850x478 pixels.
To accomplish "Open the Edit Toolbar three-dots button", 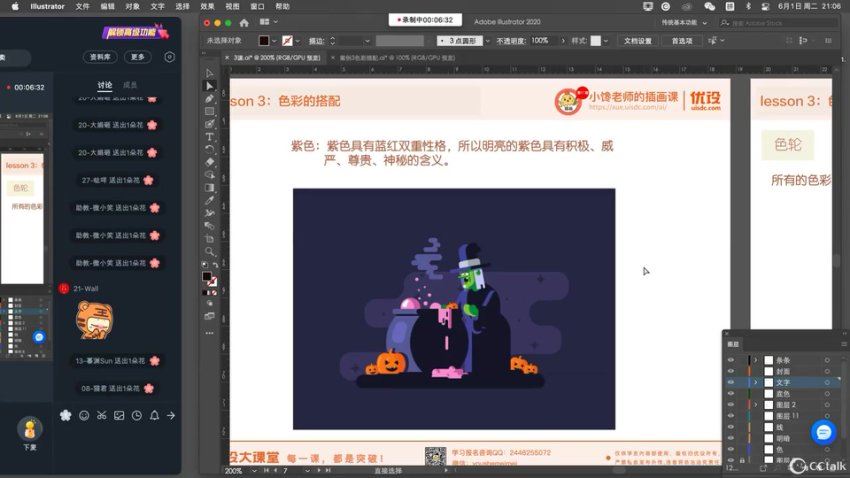I will 209,333.
